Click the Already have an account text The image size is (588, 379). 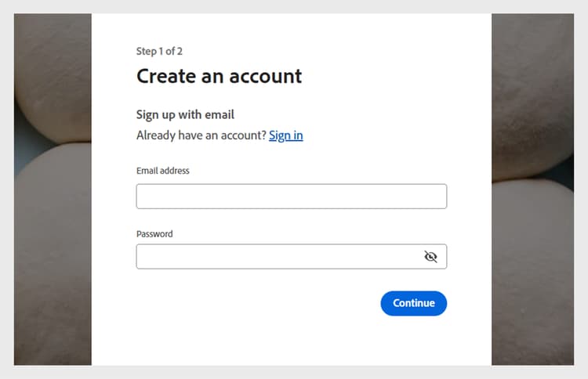[x=201, y=135]
